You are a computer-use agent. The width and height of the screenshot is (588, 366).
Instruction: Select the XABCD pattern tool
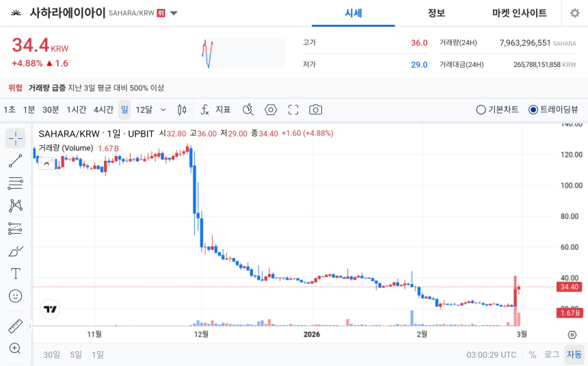point(15,206)
